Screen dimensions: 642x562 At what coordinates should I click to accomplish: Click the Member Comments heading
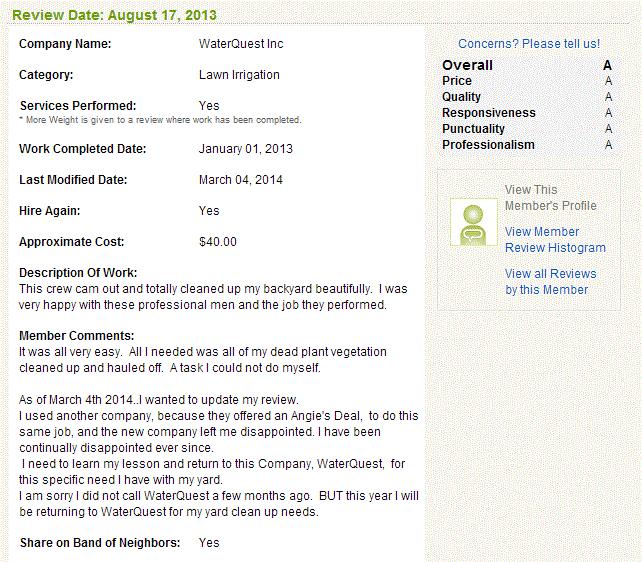[77, 336]
